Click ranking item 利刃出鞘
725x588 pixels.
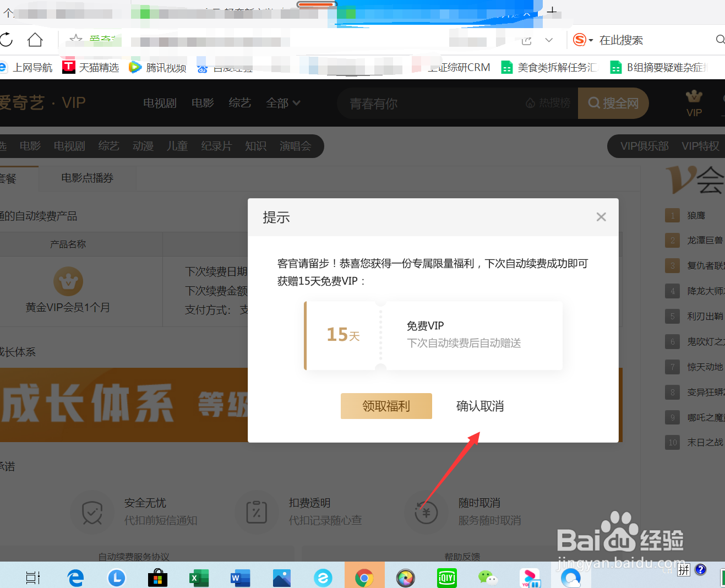[x=705, y=316]
